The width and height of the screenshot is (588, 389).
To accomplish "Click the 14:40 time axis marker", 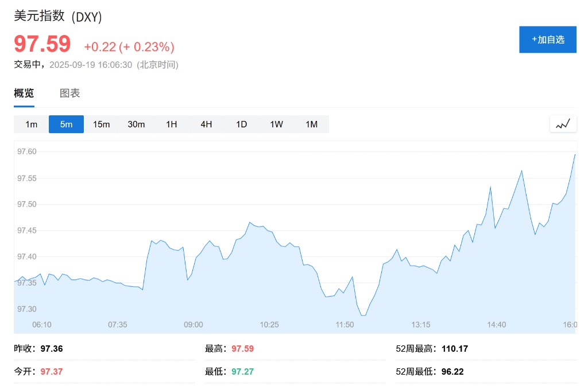I will coord(496,325).
